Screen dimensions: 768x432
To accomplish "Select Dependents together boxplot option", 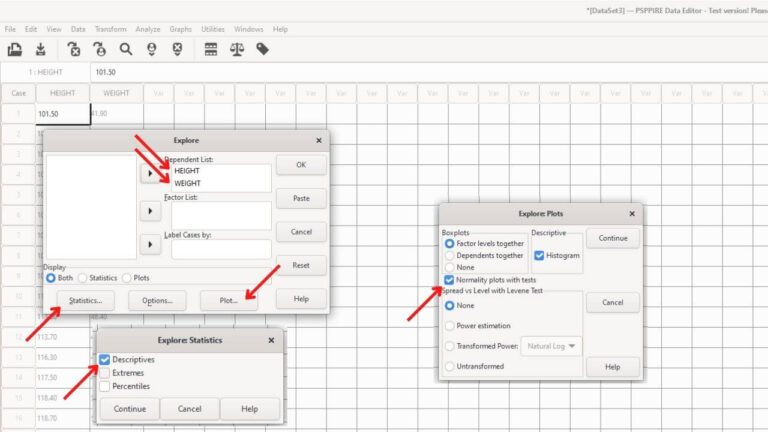I will click(x=449, y=255).
